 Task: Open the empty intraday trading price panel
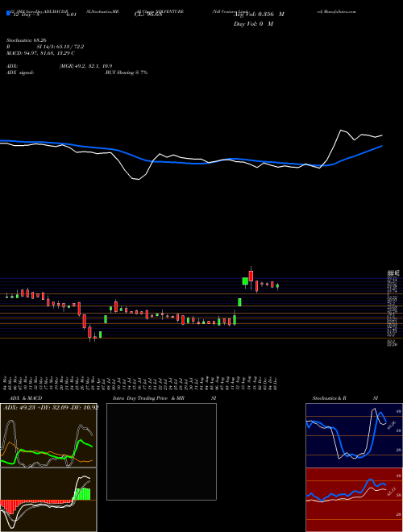tap(161, 451)
